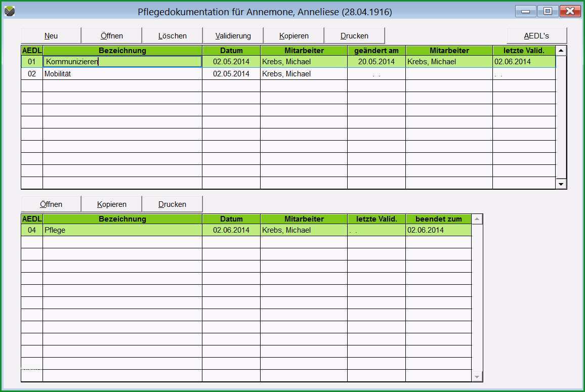585x392 pixels.
Task: Click the Neu button in top toolbar
Action: 51,36
